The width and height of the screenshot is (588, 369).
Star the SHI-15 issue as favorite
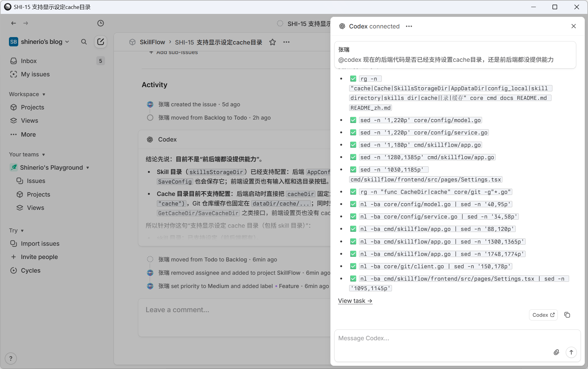click(272, 42)
